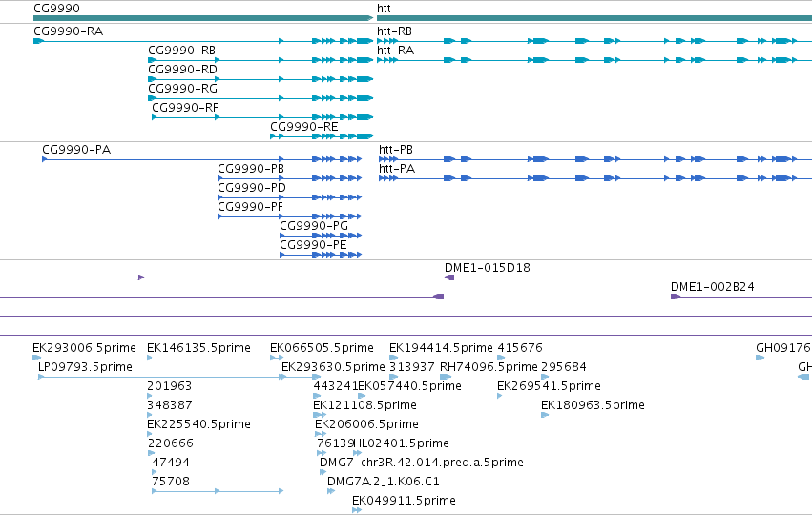Click the DME1-002B24 clone label
Image resolution: width=812 pixels, height=515 pixels.
click(x=713, y=287)
